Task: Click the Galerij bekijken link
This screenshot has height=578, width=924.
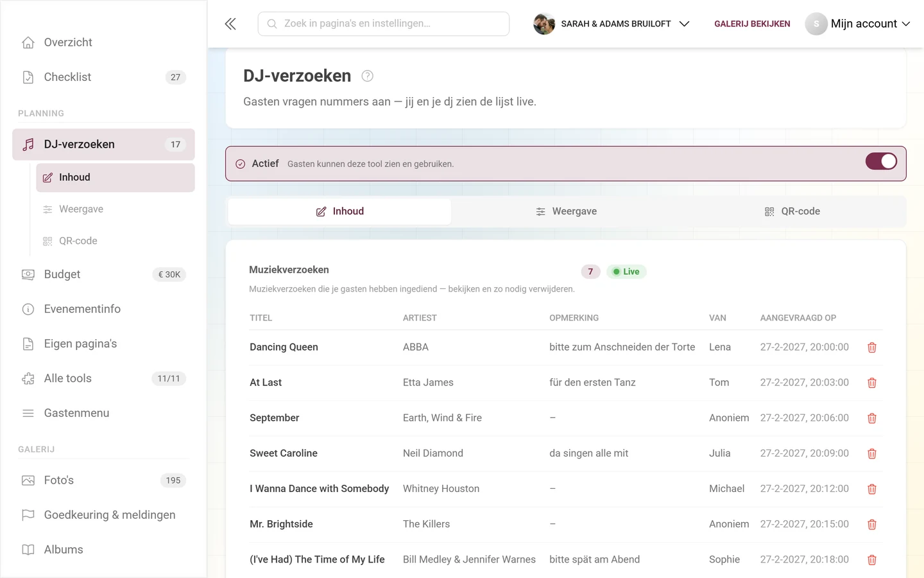Action: (752, 24)
